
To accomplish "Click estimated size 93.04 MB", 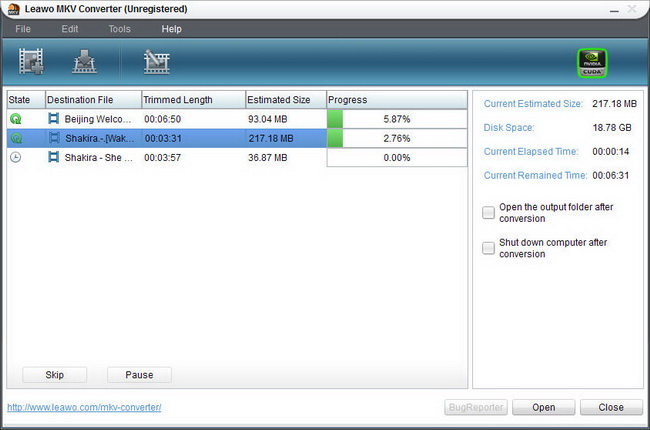I will (268, 119).
